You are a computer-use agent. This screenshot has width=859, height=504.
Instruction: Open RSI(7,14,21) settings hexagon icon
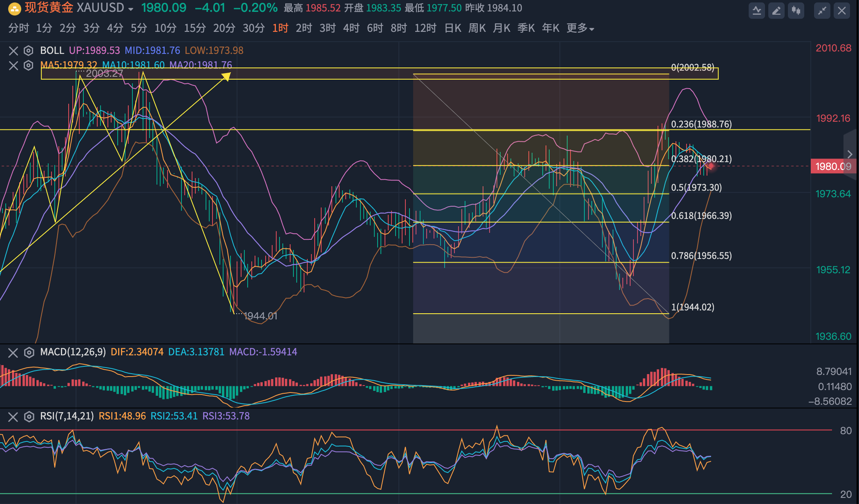click(x=29, y=417)
